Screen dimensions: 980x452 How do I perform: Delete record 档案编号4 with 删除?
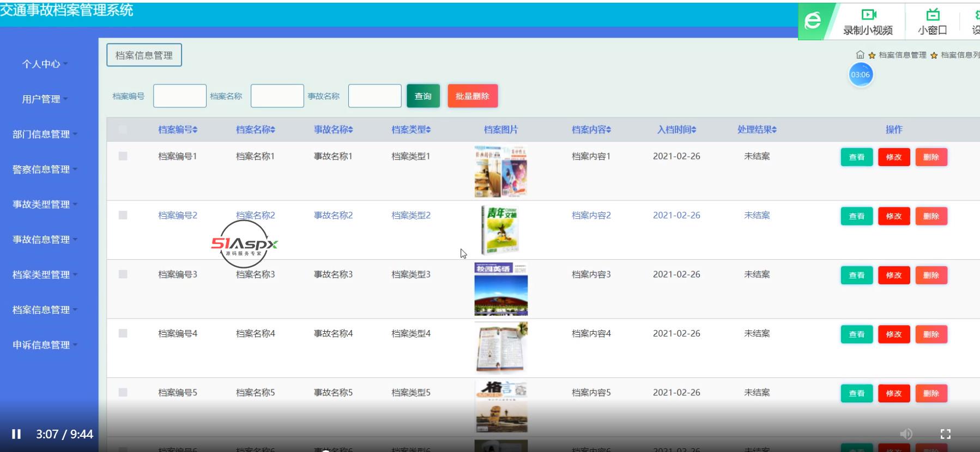(x=931, y=334)
